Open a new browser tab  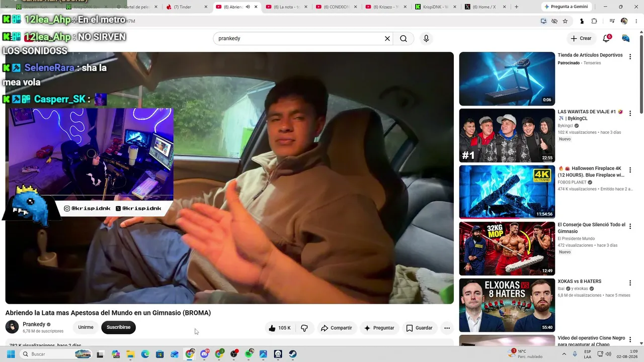(516, 7)
